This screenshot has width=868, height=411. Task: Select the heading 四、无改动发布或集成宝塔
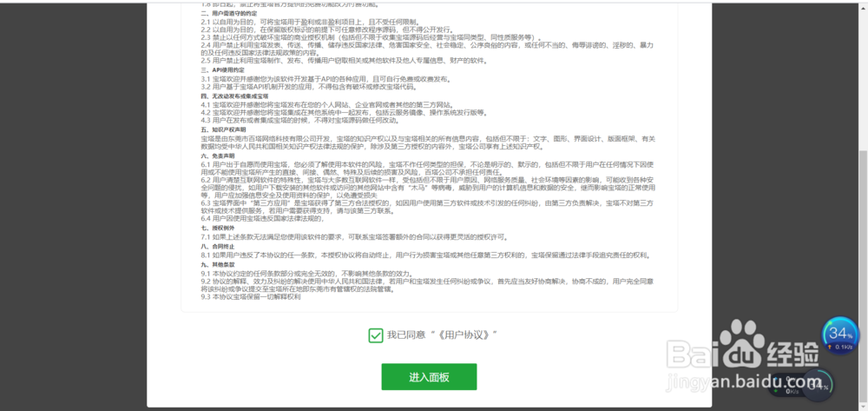pyautogui.click(x=234, y=96)
